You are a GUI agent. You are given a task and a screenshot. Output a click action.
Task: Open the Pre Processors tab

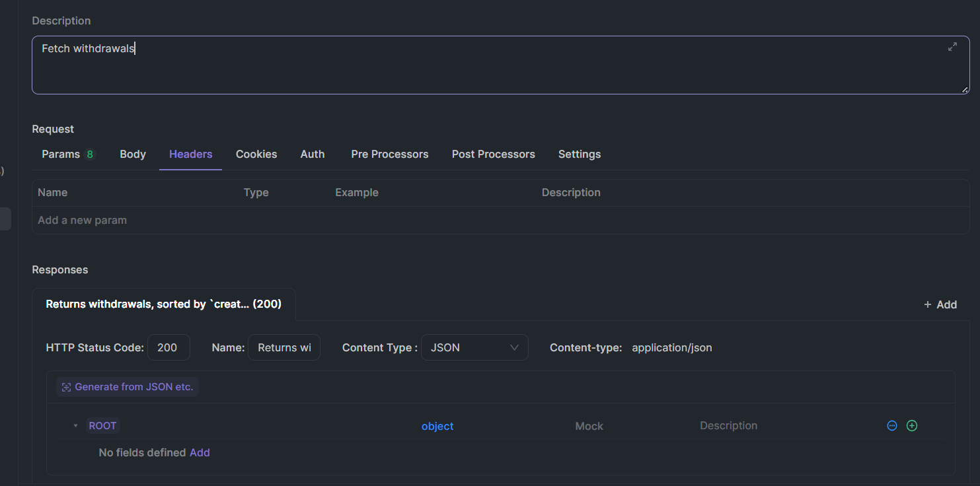[390, 154]
